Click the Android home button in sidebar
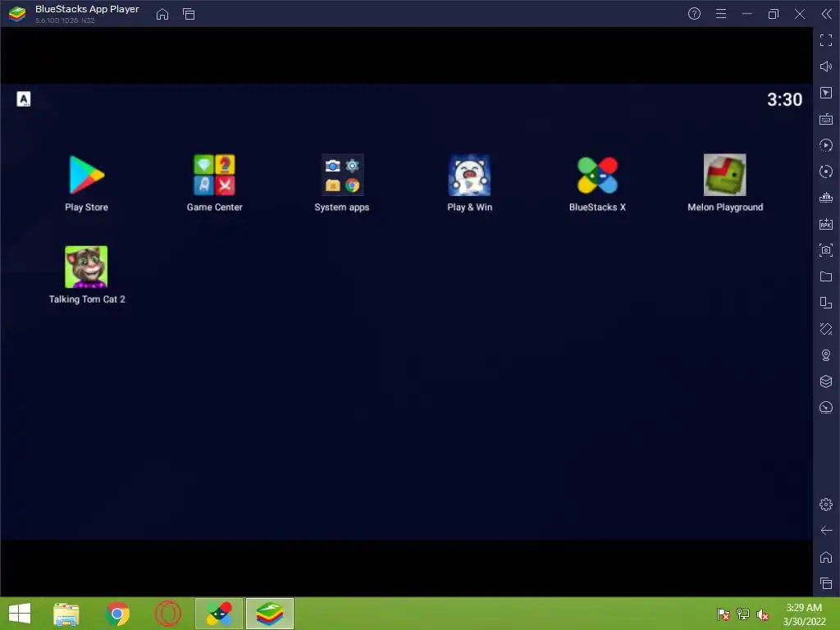Image resolution: width=840 pixels, height=630 pixels. pos(826,557)
